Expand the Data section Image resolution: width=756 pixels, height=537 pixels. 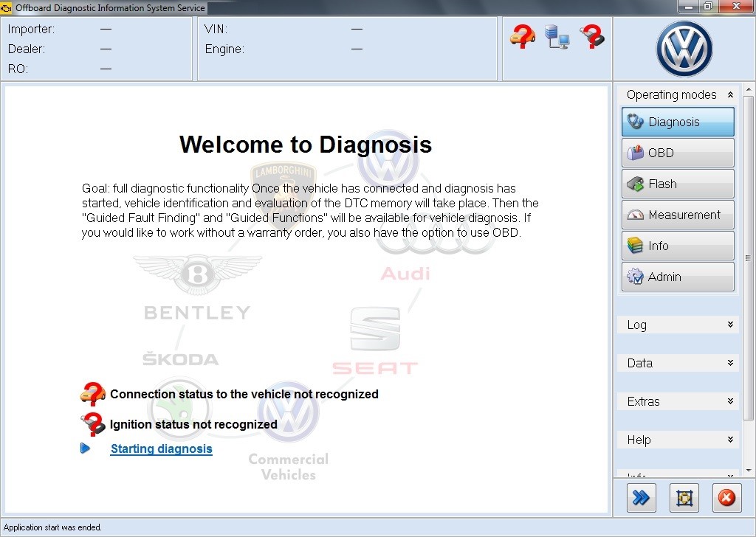(x=730, y=363)
